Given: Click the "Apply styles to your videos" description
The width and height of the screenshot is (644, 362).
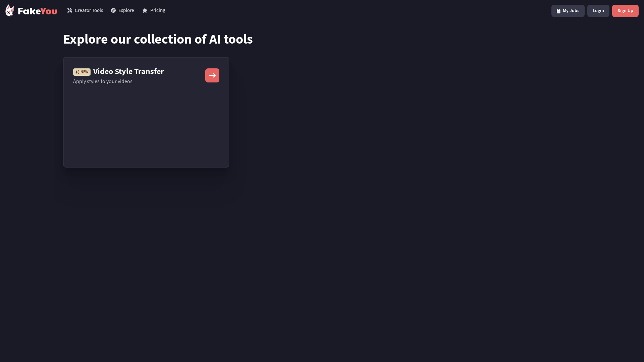Looking at the screenshot, I should 103,81.
